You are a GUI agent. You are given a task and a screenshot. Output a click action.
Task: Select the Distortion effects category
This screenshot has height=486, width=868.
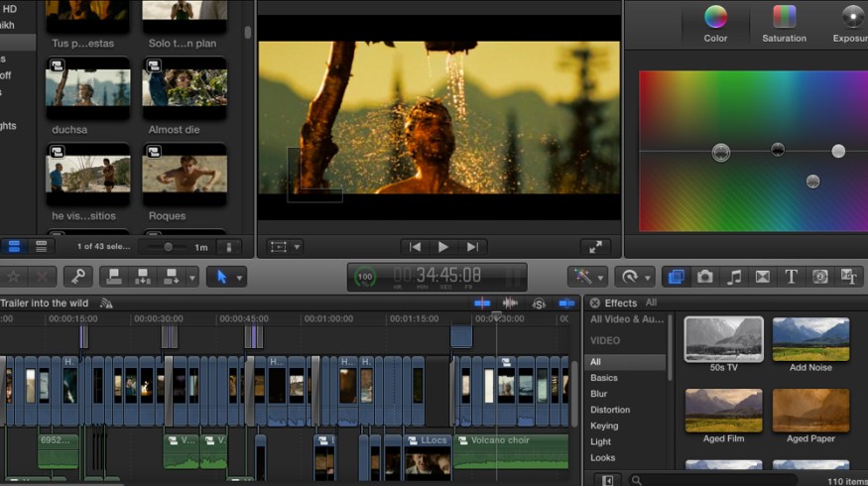610,410
